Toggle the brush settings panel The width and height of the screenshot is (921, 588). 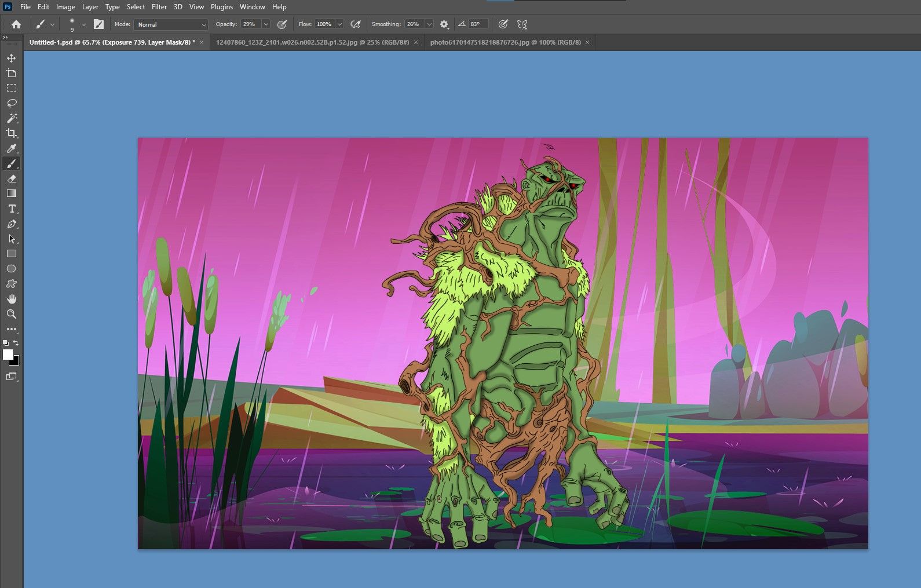(x=99, y=24)
